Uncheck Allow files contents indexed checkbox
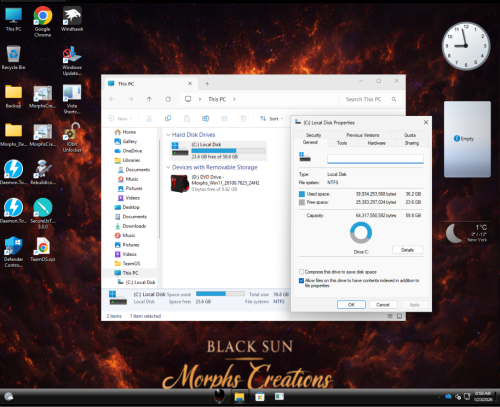This screenshot has height=407, width=500. [x=301, y=281]
